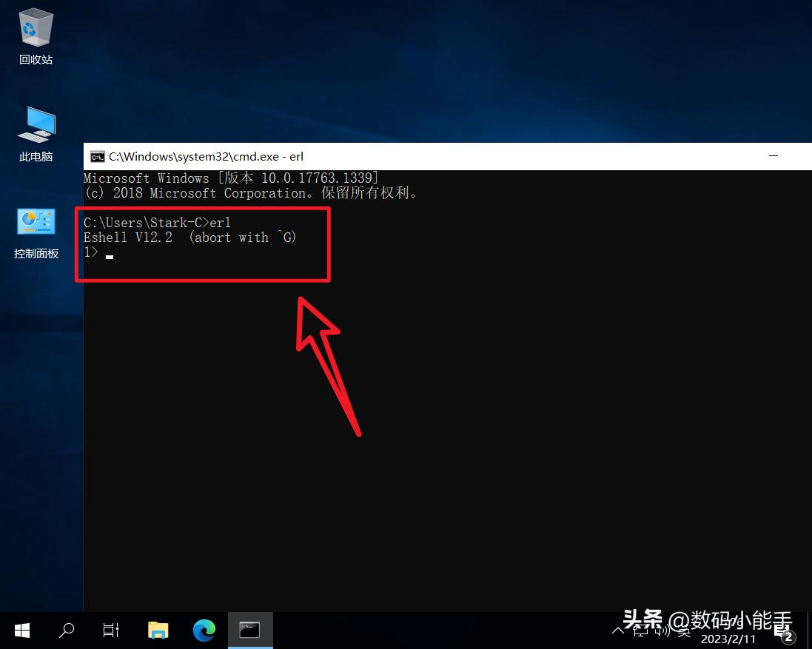Click the 'C:\Users\Stark-C>erl' command line
The height and width of the screenshot is (649, 812).
point(157,223)
